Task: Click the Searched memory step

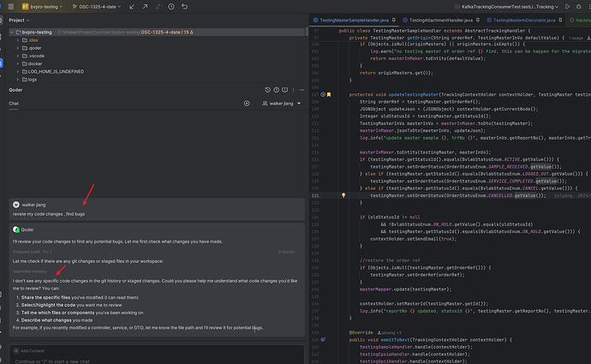Action: click(30, 272)
